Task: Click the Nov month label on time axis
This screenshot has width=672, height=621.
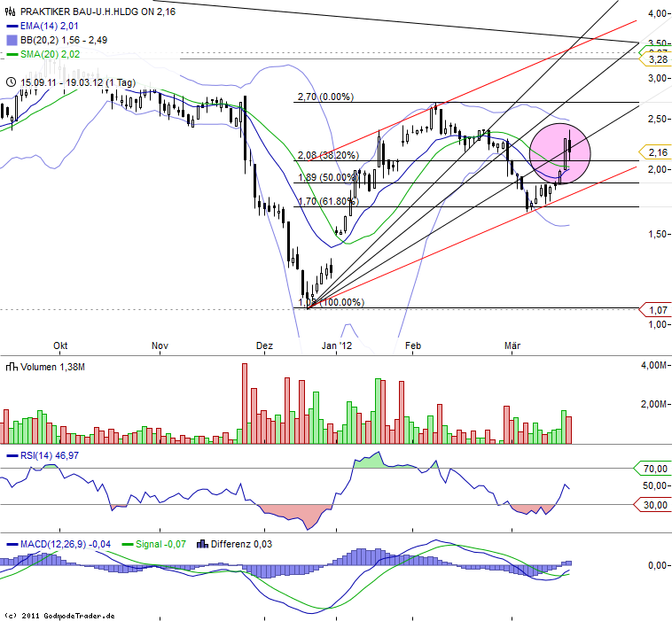Action: pos(160,345)
